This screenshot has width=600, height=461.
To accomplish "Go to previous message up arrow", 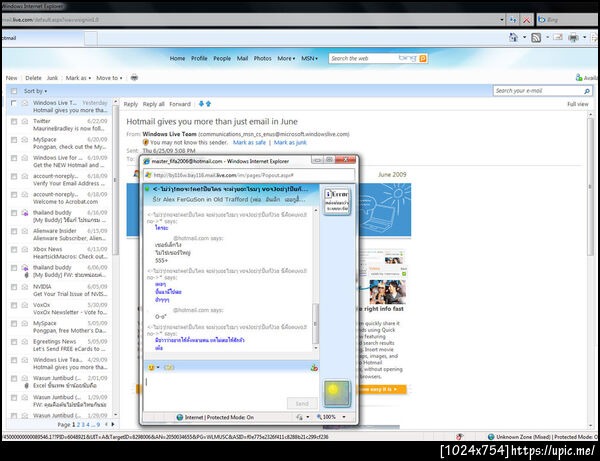I will coord(209,104).
